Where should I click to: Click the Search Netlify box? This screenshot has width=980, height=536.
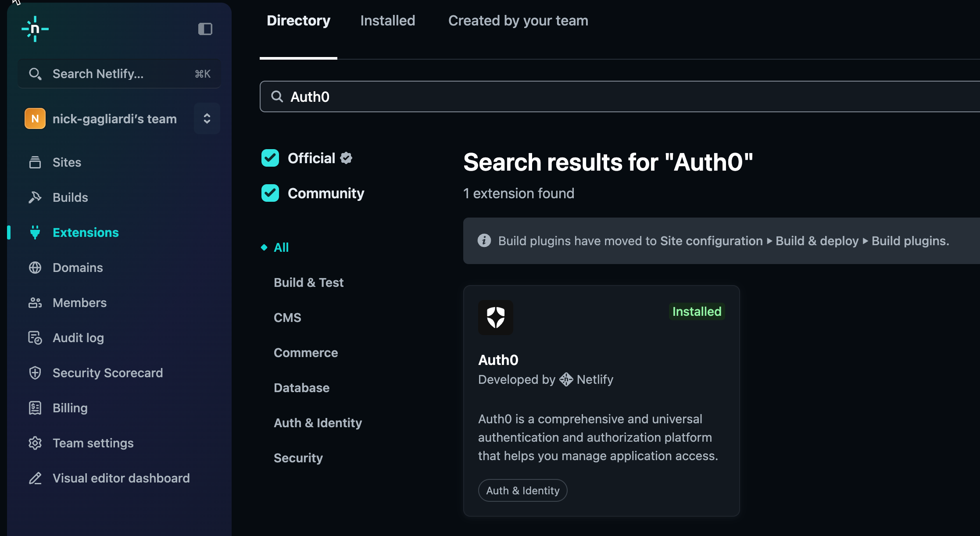coord(119,74)
